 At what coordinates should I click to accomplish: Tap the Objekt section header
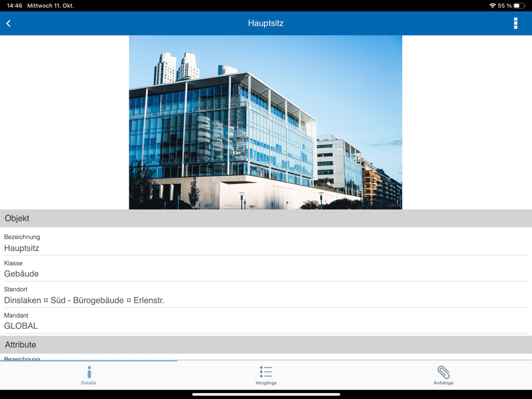click(266, 218)
